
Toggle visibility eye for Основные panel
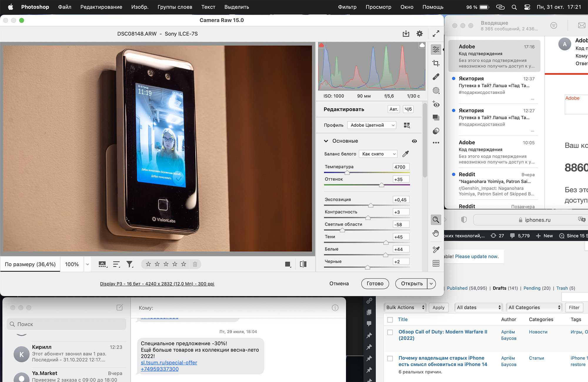tap(414, 141)
